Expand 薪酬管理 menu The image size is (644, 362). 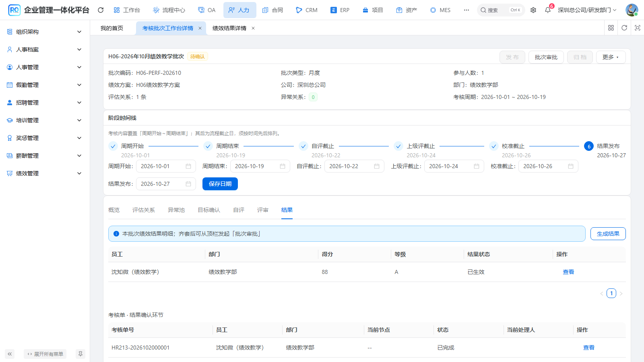pyautogui.click(x=45, y=156)
